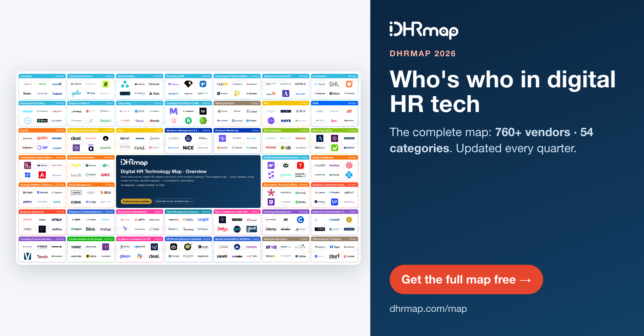Click the Get the full map free button

point(466,279)
